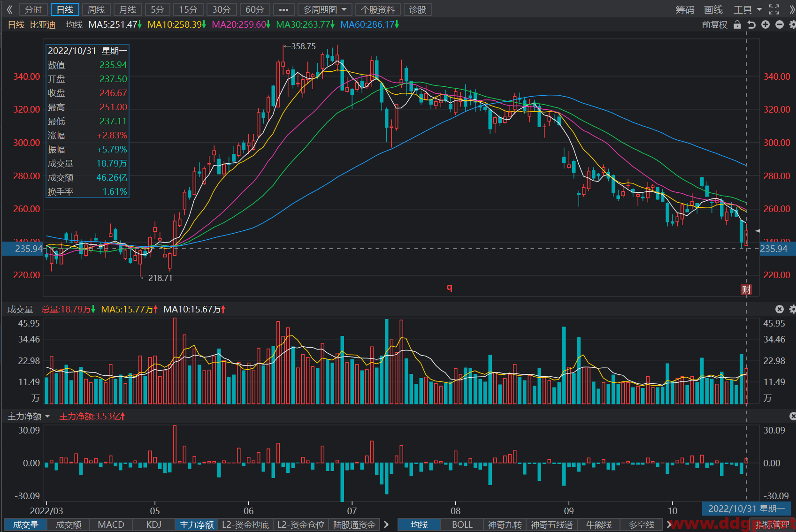Click MA20 magenta line label
Viewport: 796px width, 532px height.
pyautogui.click(x=241, y=24)
